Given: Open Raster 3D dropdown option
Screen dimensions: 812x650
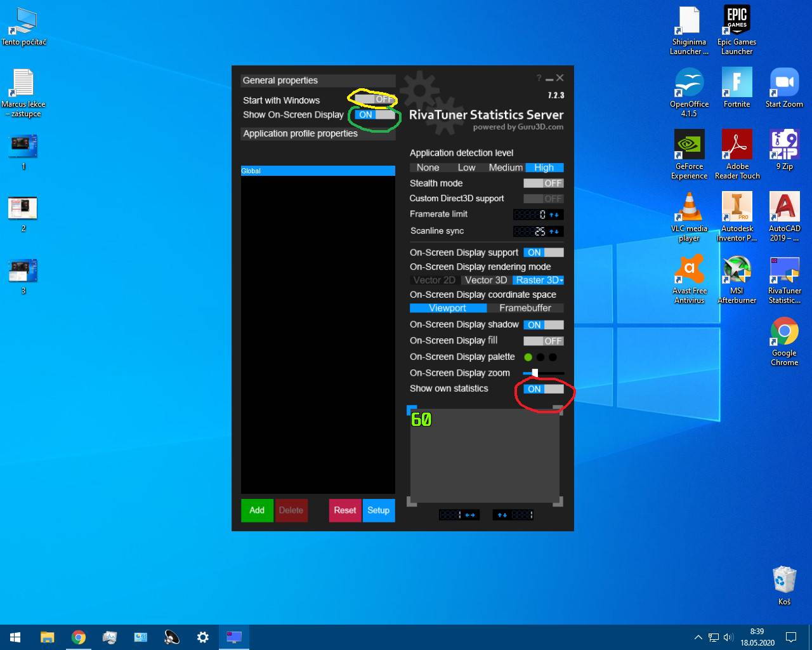Looking at the screenshot, I should pyautogui.click(x=539, y=280).
